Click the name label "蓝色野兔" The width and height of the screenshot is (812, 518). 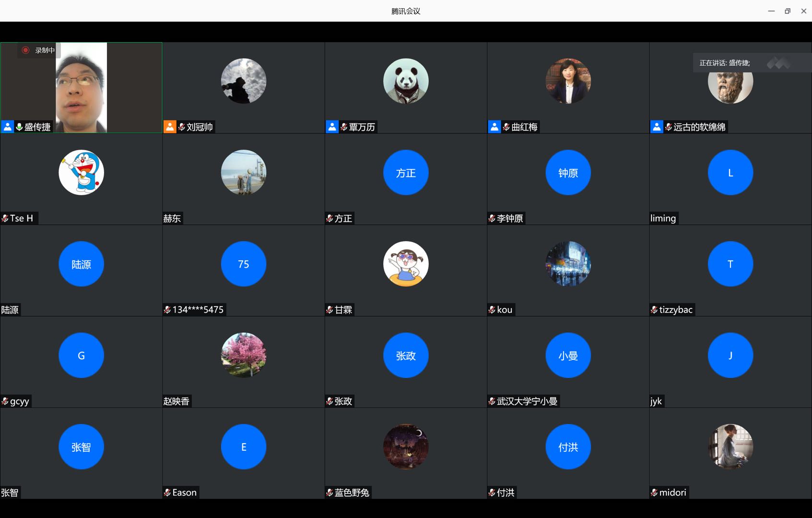click(352, 493)
